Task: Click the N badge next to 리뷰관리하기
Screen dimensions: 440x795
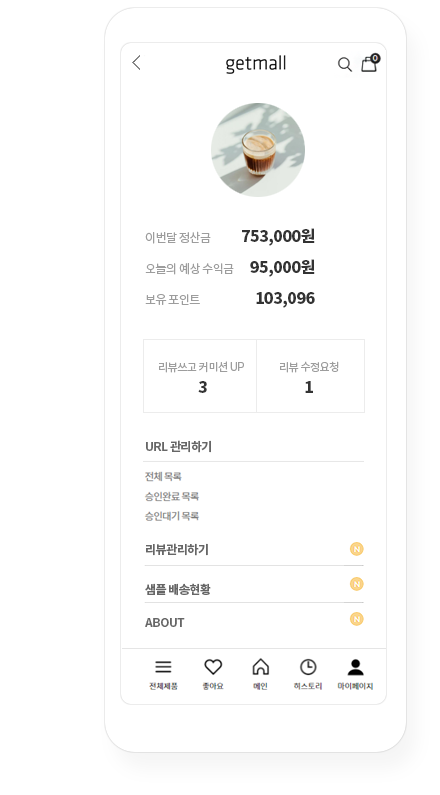Action: coord(357,549)
